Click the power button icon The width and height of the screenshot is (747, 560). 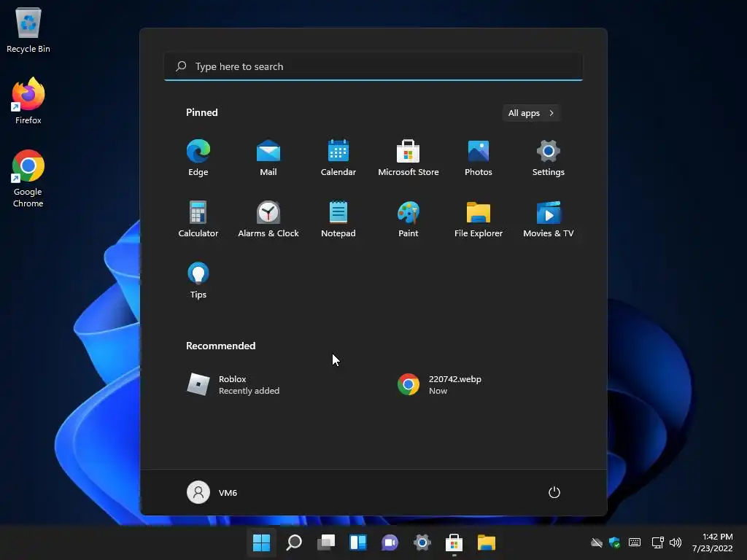click(554, 492)
